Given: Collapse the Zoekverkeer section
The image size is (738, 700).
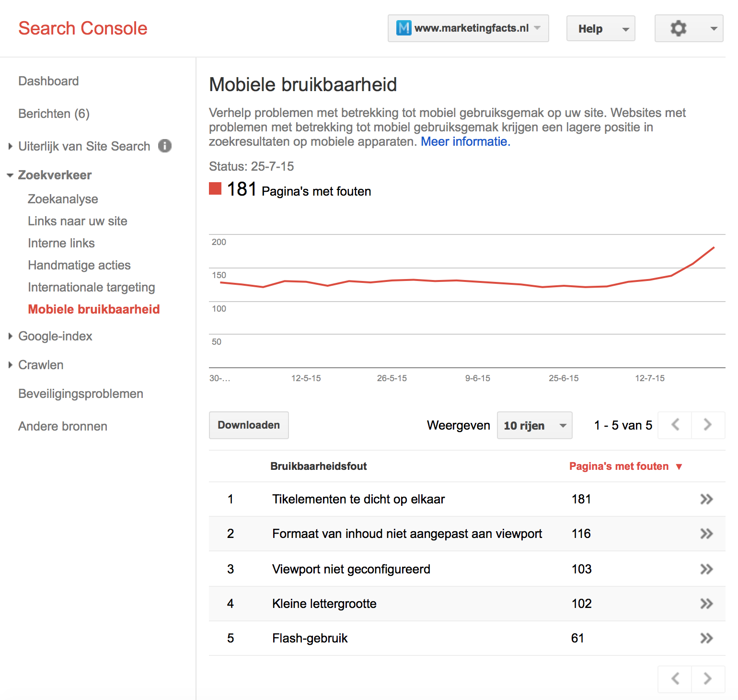Looking at the screenshot, I should click(x=11, y=175).
